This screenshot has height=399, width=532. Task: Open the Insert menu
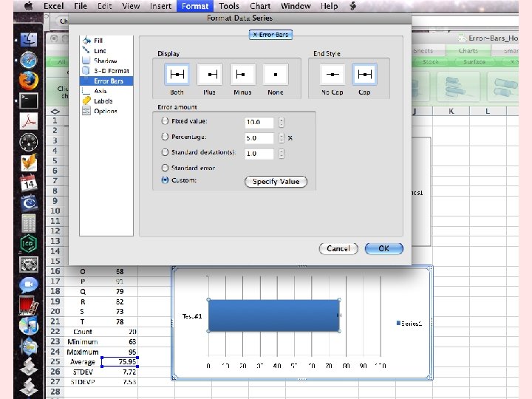pyautogui.click(x=160, y=6)
